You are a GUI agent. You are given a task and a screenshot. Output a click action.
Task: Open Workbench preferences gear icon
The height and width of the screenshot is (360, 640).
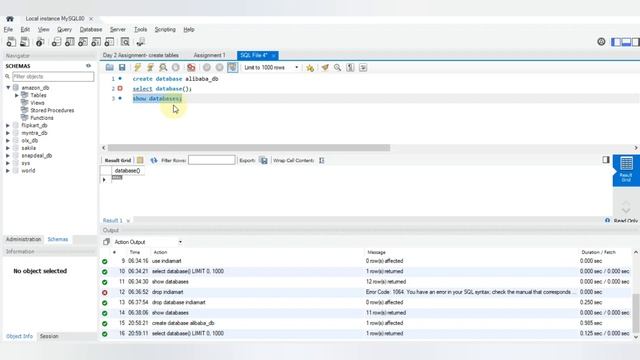(601, 42)
